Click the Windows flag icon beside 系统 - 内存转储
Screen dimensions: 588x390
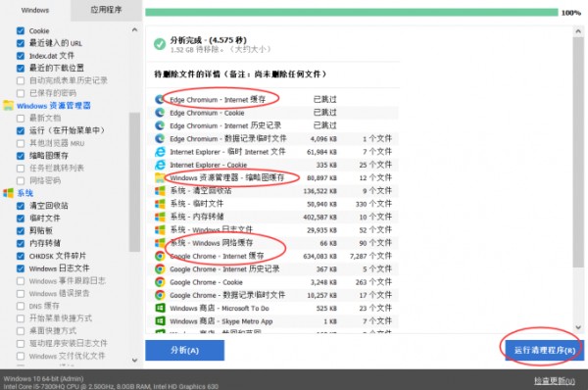pos(160,217)
